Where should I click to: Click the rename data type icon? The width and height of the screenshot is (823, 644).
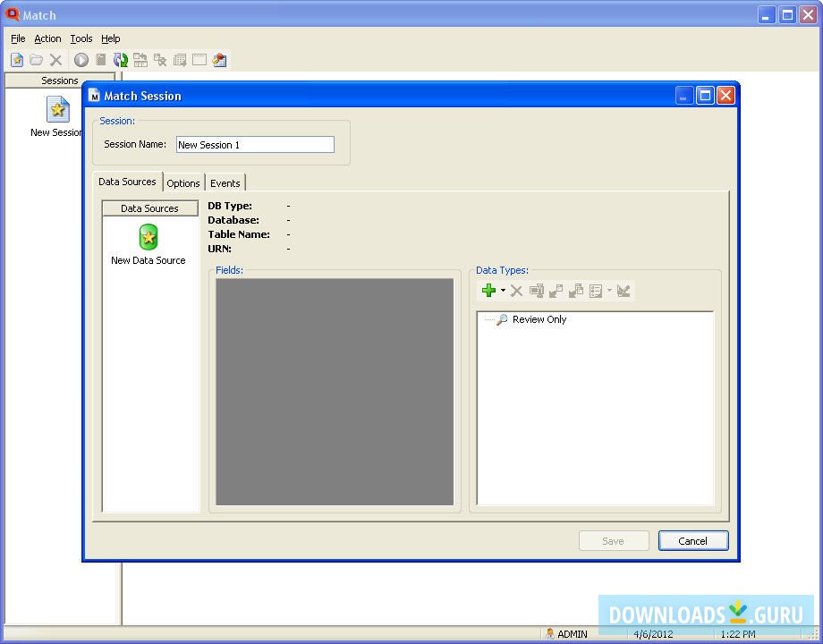(x=537, y=291)
